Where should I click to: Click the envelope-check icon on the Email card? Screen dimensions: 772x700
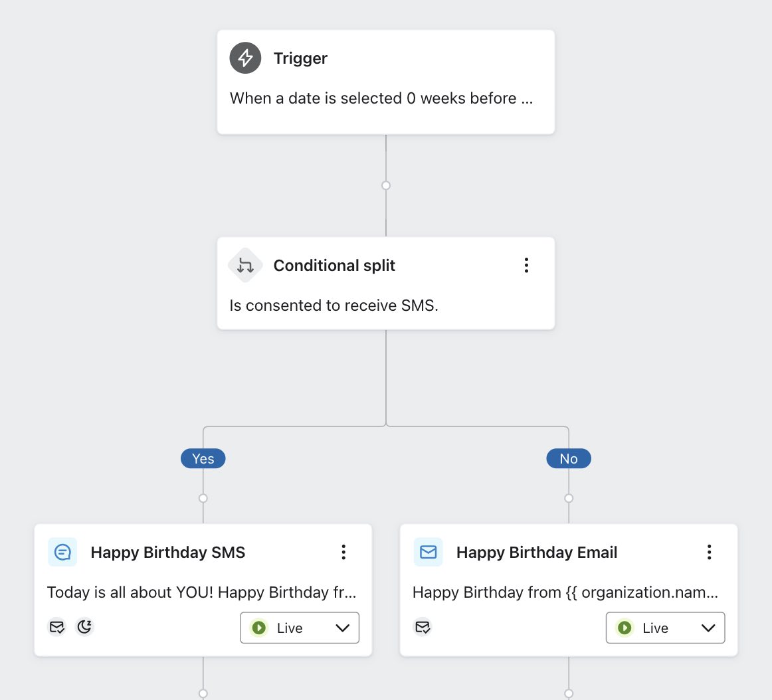point(423,626)
